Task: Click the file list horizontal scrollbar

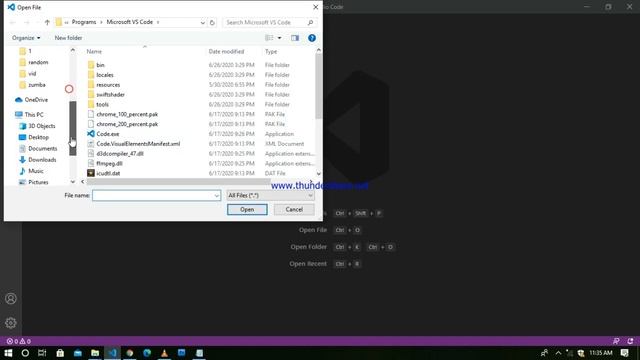Action: (x=178, y=182)
